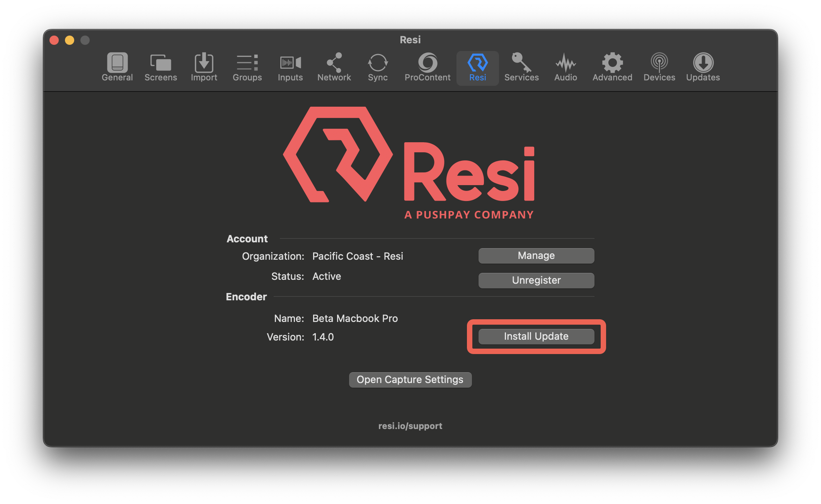The width and height of the screenshot is (821, 504).
Task: Open the Devices panel
Action: coord(659,66)
